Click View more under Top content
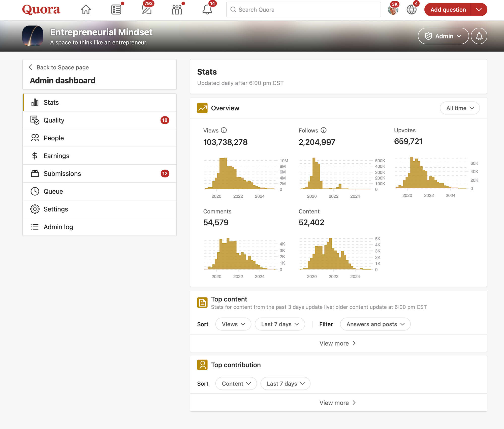 click(x=338, y=343)
